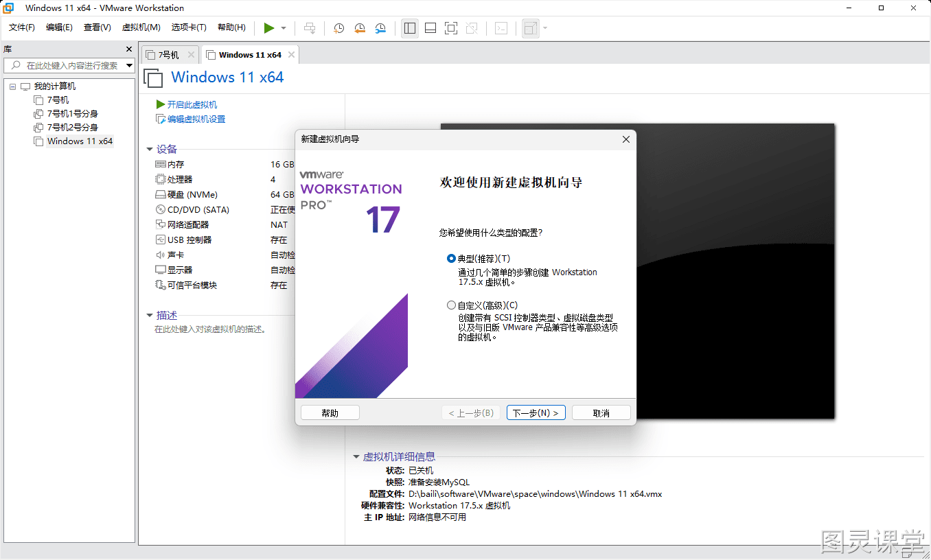Select 7号机1号分身 in the library tree
The image size is (931, 560).
click(73, 114)
